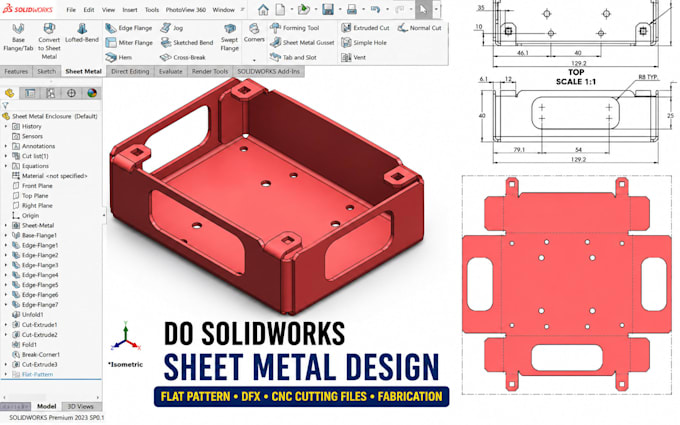The image size is (680, 425).
Task: Open the Forming Tool command
Action: tap(294, 28)
